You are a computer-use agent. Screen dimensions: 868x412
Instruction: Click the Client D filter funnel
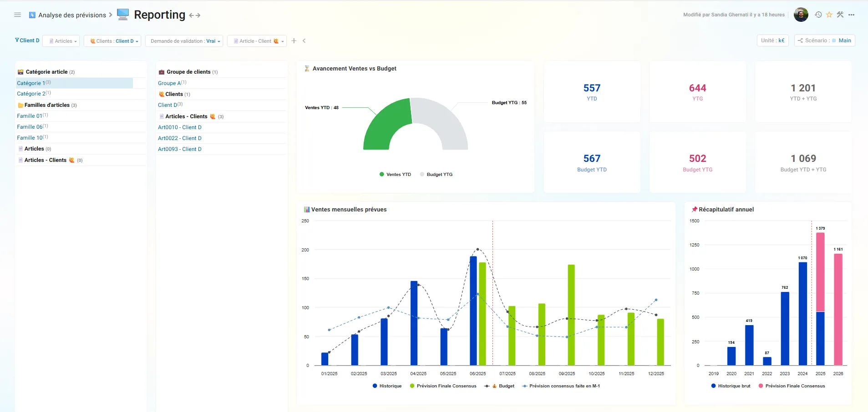(x=27, y=40)
